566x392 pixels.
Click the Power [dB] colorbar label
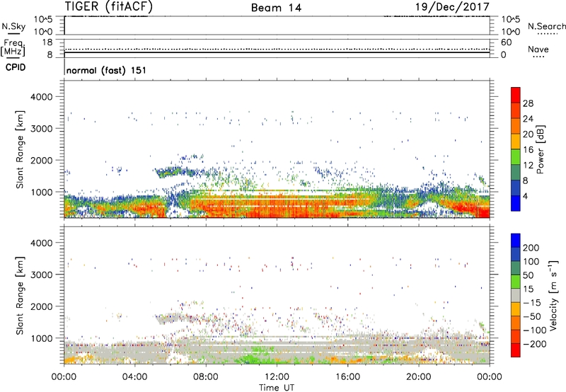tap(540, 149)
